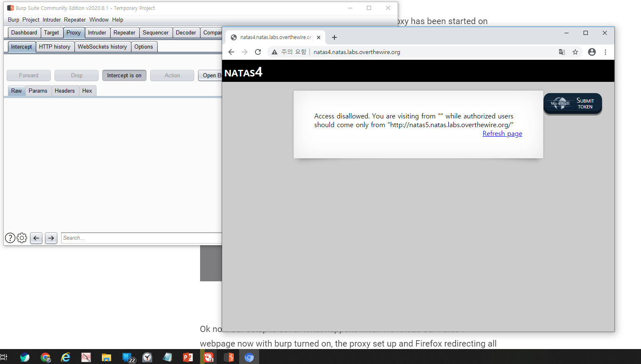Select the Intercept sub-tab

(x=22, y=47)
